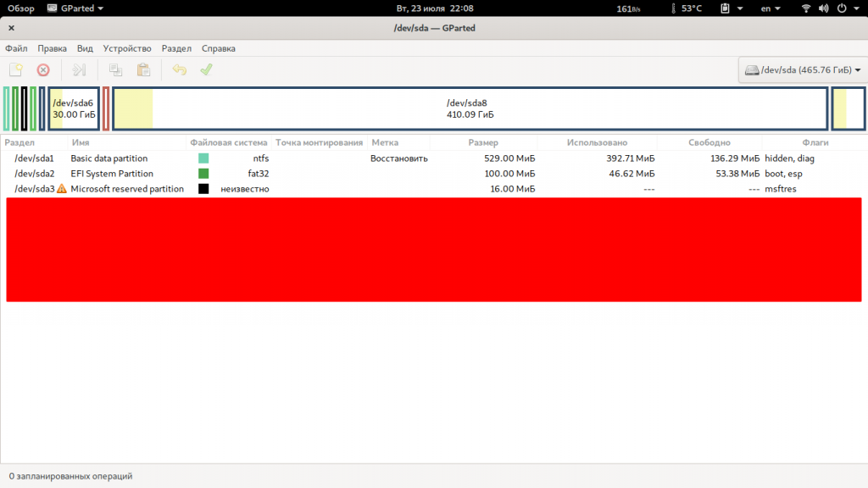Select /dev/sda6 block in disk map
This screenshot has height=488, width=868.
[74, 108]
